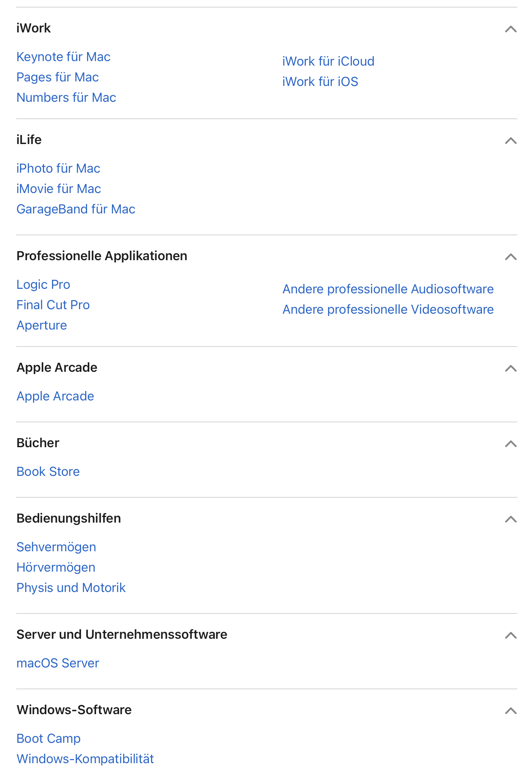Open the Hörvermögen accessibility link

click(x=56, y=567)
